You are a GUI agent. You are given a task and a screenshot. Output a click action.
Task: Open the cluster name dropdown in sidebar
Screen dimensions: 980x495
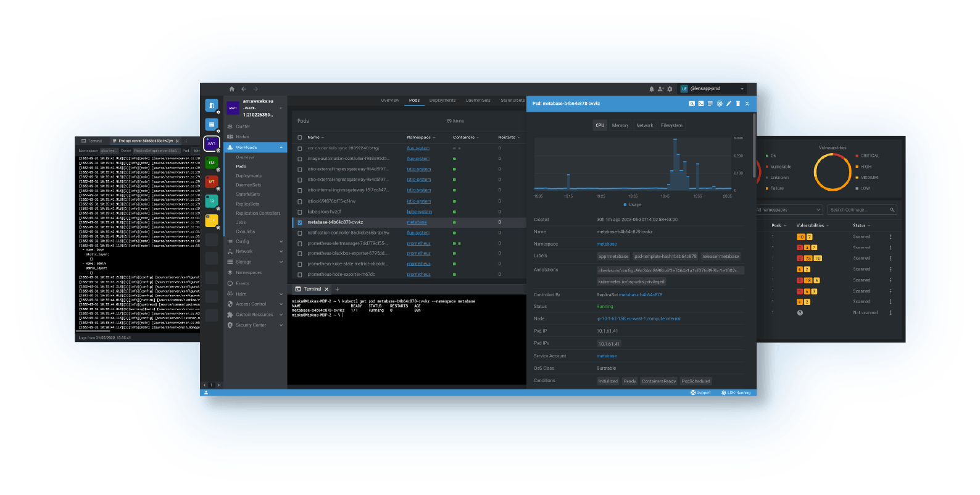tap(281, 108)
